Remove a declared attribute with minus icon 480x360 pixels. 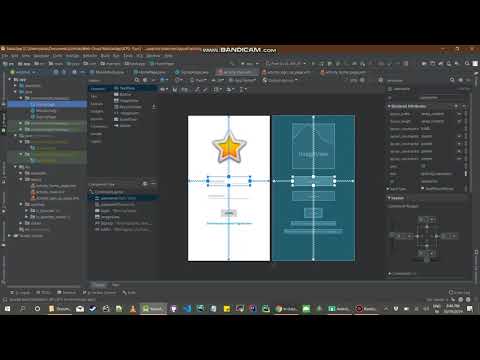[x=464, y=106]
